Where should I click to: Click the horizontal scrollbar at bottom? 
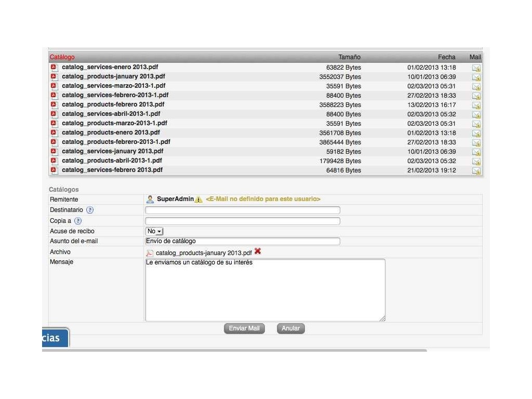234,350
